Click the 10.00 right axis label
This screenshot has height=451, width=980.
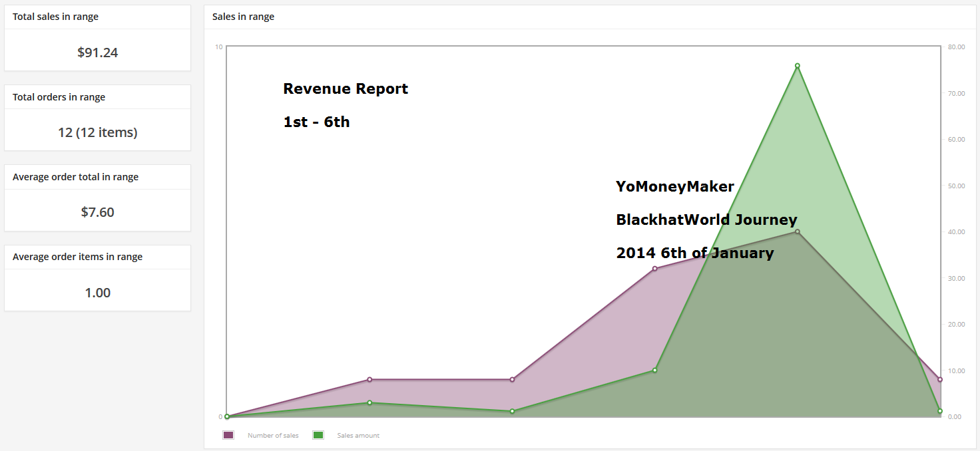click(x=956, y=371)
